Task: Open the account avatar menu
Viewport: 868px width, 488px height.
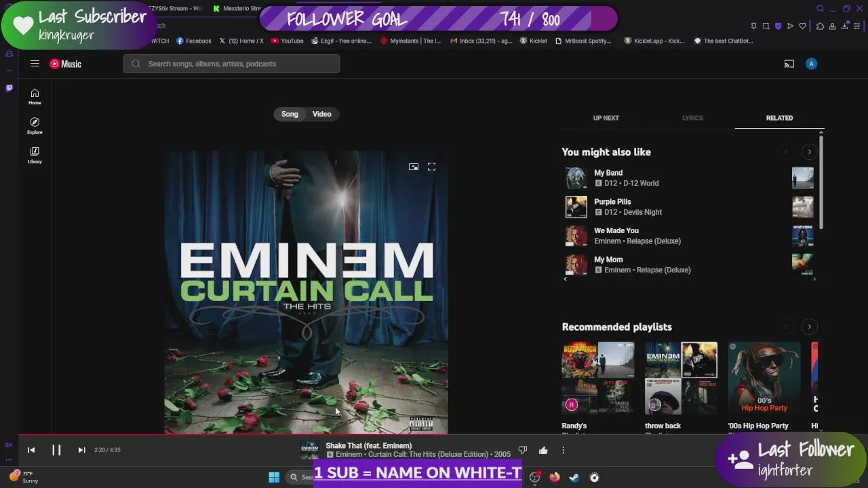Action: point(811,64)
